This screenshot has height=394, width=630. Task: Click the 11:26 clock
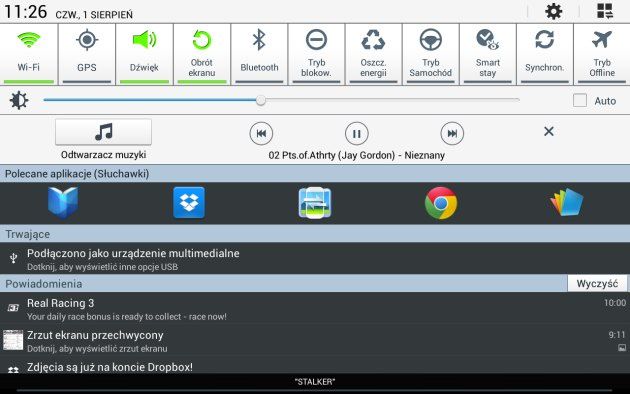(25, 12)
